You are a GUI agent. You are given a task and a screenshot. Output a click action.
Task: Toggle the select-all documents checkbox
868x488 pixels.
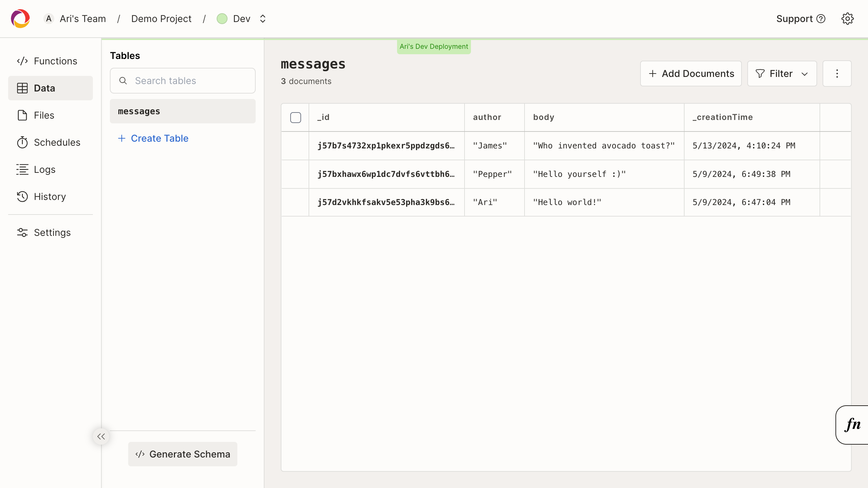pyautogui.click(x=295, y=118)
